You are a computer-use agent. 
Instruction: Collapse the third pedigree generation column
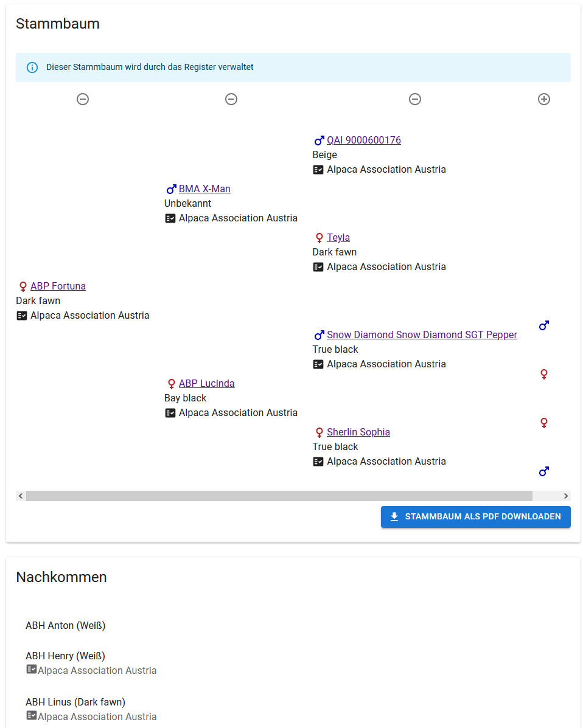click(415, 99)
